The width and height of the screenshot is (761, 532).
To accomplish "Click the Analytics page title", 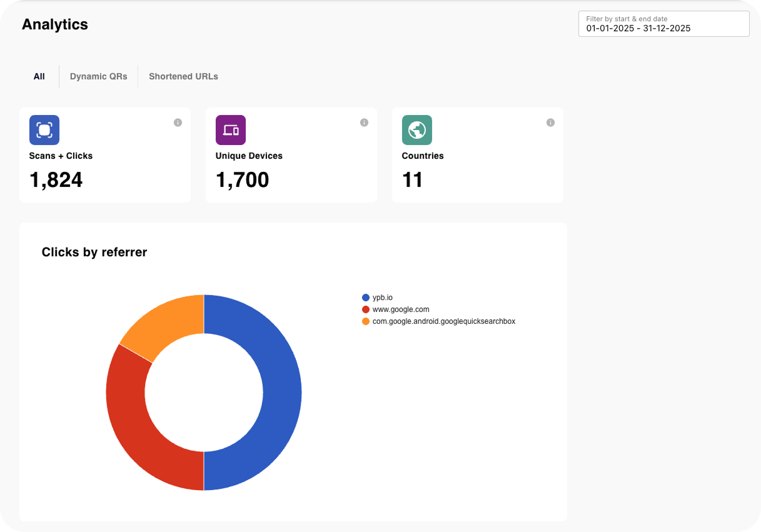I will [x=55, y=24].
